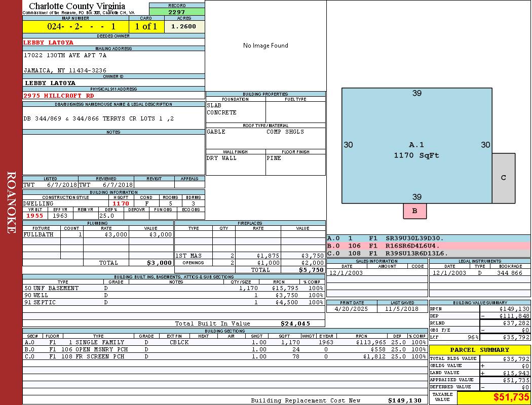Click the ROANOKE vertical side banner
Image resolution: width=532 pixels, height=405 pixels.
click(11, 202)
